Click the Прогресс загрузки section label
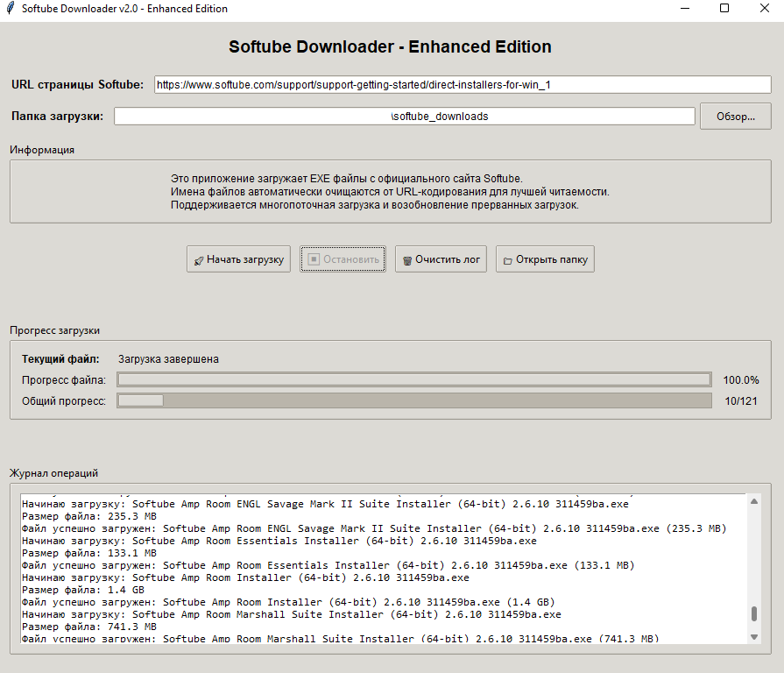The height and width of the screenshot is (673, 784). pyautogui.click(x=55, y=330)
